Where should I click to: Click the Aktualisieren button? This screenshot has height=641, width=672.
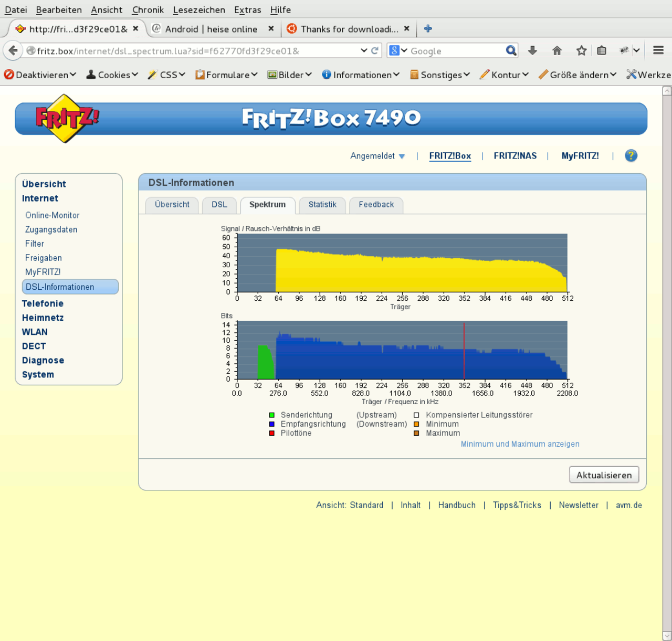point(604,475)
